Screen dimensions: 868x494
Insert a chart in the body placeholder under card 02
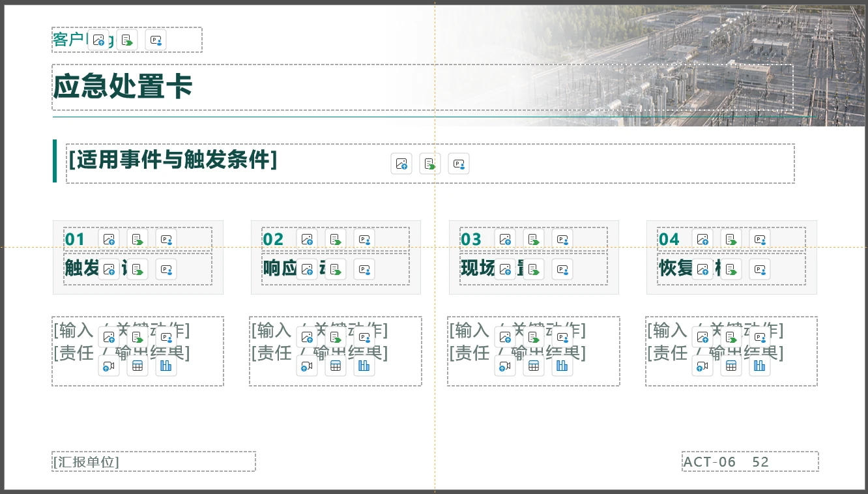coord(364,366)
